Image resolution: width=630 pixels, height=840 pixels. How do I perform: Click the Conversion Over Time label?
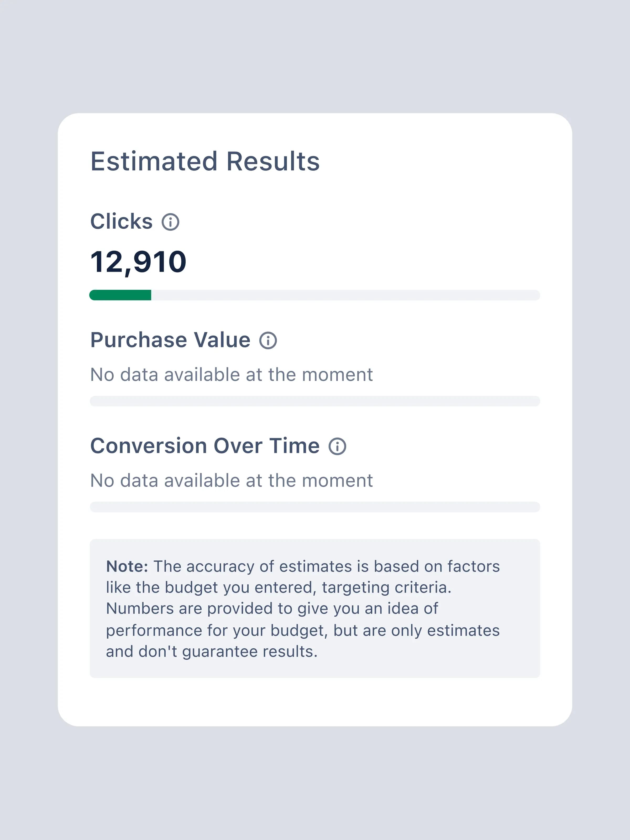click(x=205, y=446)
